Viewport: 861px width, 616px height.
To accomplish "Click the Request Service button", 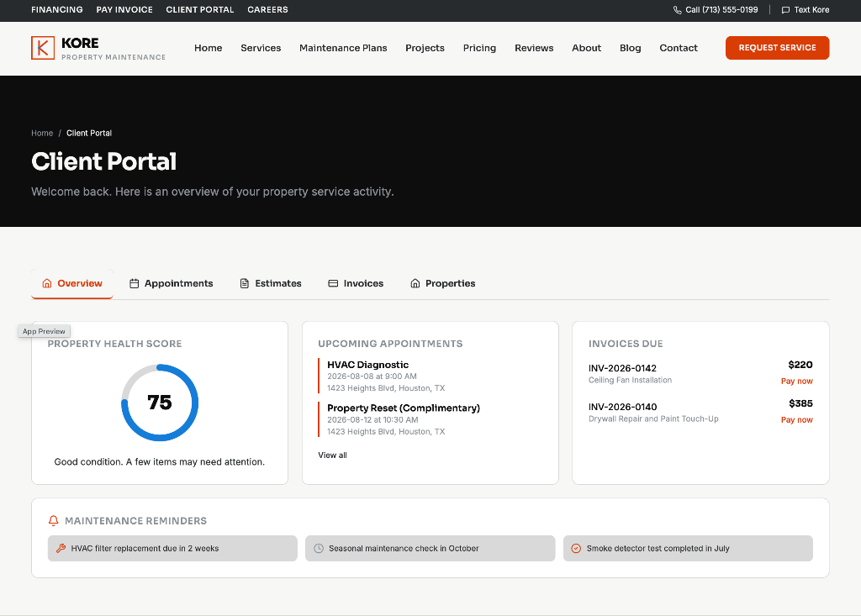I will [x=777, y=48].
